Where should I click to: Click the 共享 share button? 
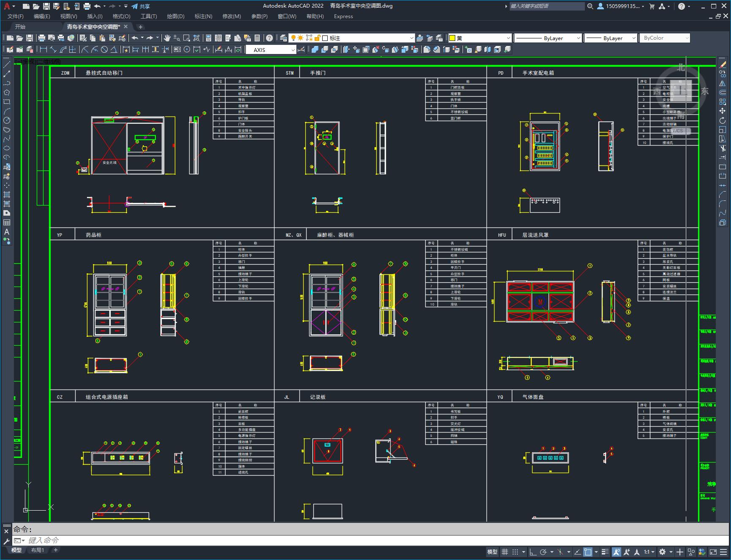[141, 6]
